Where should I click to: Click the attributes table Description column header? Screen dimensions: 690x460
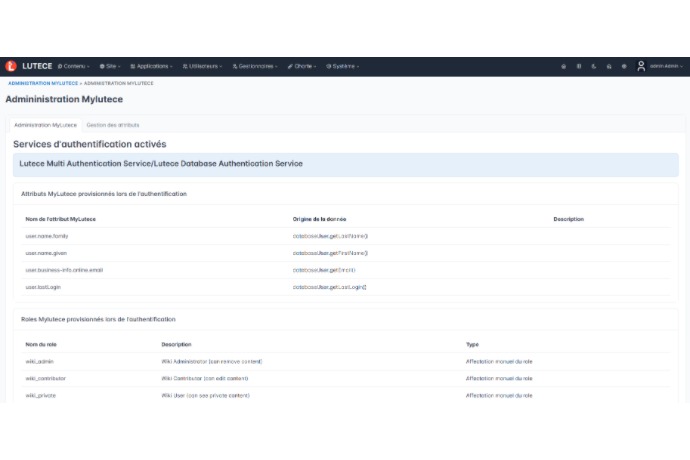point(569,219)
